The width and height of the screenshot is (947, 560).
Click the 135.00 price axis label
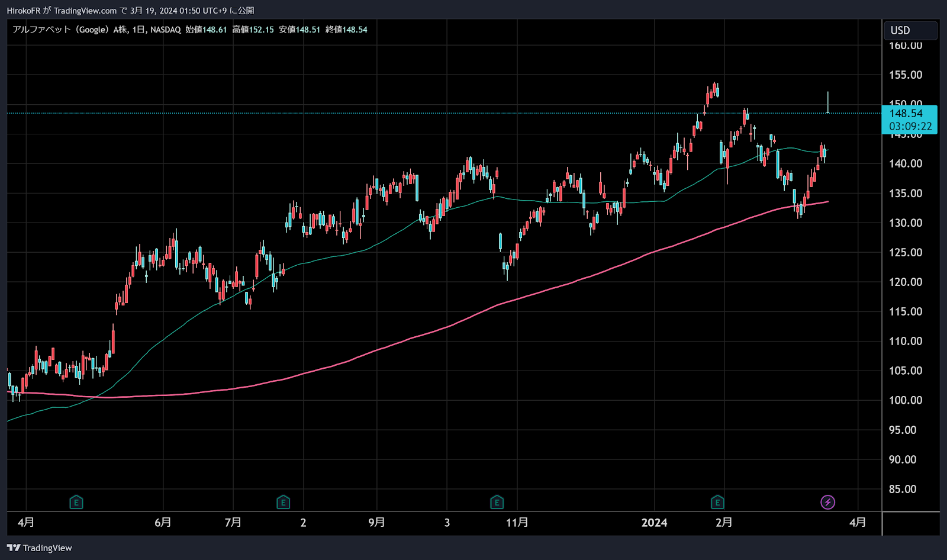click(906, 193)
